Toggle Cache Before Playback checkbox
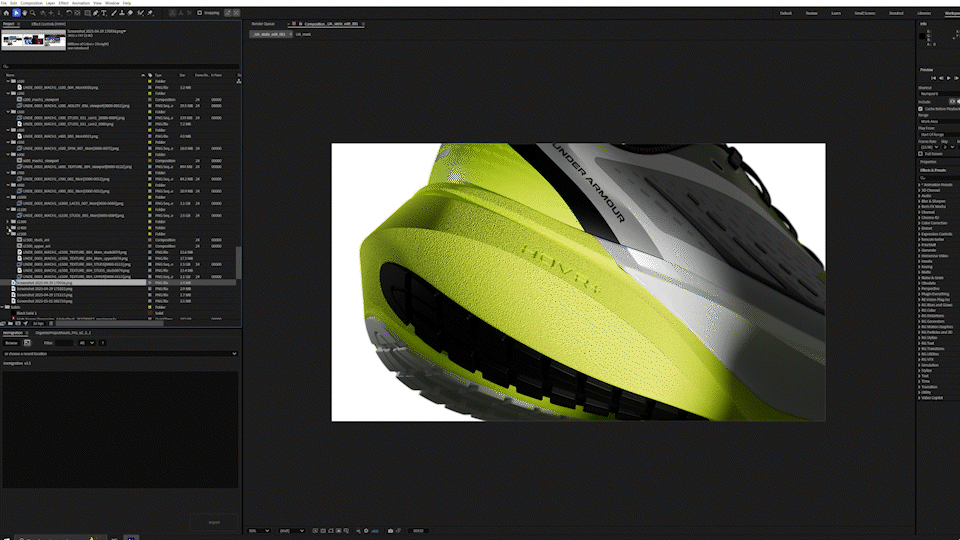 (920, 109)
